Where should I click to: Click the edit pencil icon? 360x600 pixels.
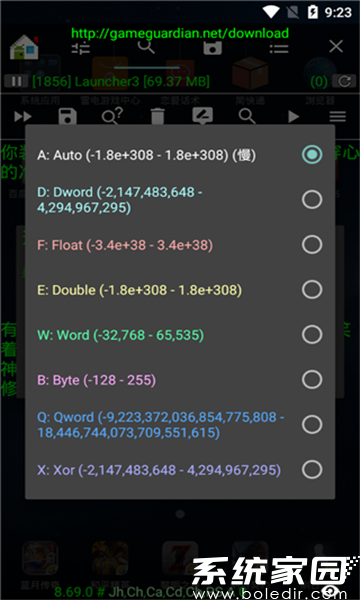coord(202,116)
